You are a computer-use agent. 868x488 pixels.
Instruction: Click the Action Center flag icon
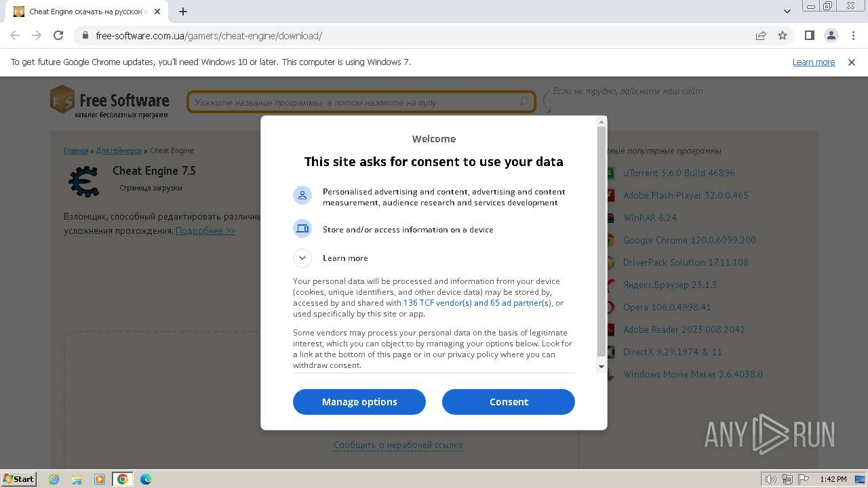click(802, 479)
